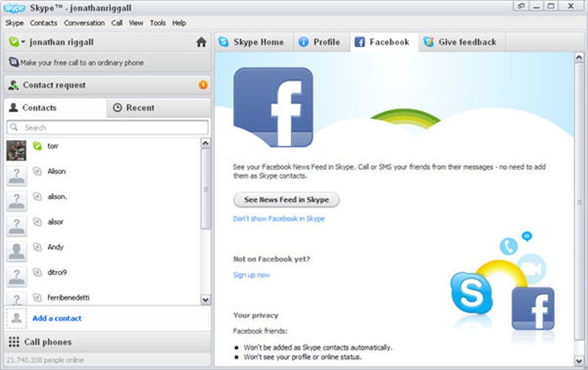
Task: Click the orange contact request notification badge
Action: (203, 85)
